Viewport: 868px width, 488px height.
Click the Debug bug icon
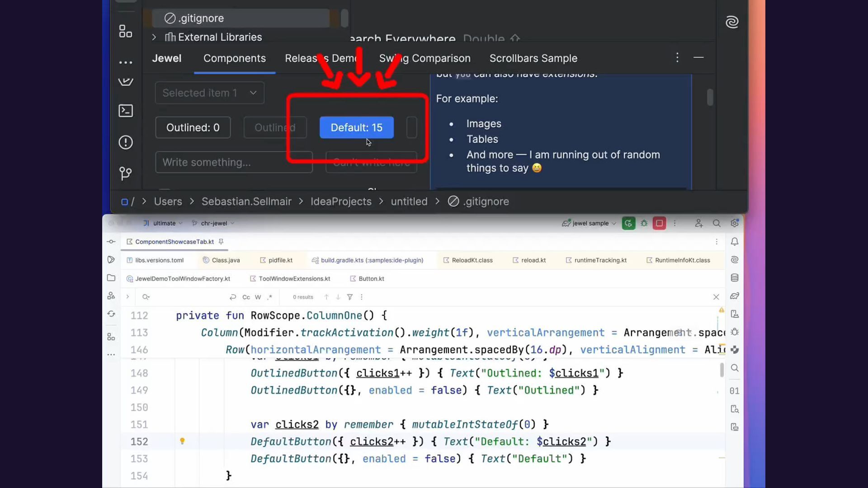pos(644,223)
